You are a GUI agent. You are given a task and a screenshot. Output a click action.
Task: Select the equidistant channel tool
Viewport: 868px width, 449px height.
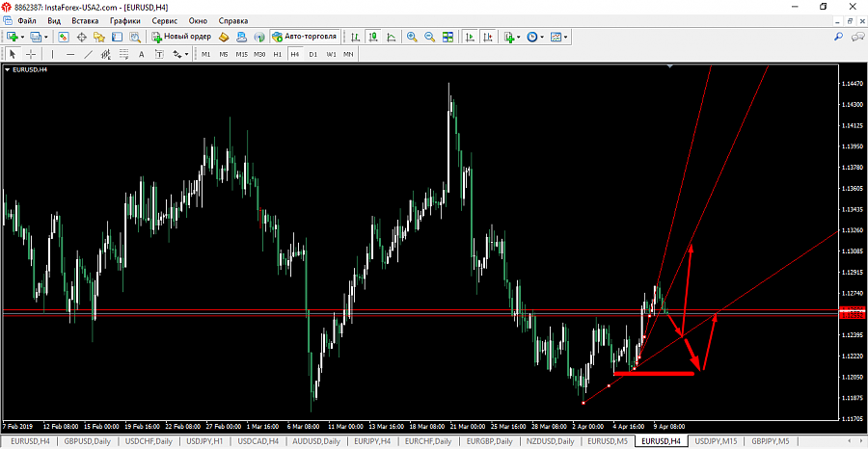pyautogui.click(x=106, y=54)
